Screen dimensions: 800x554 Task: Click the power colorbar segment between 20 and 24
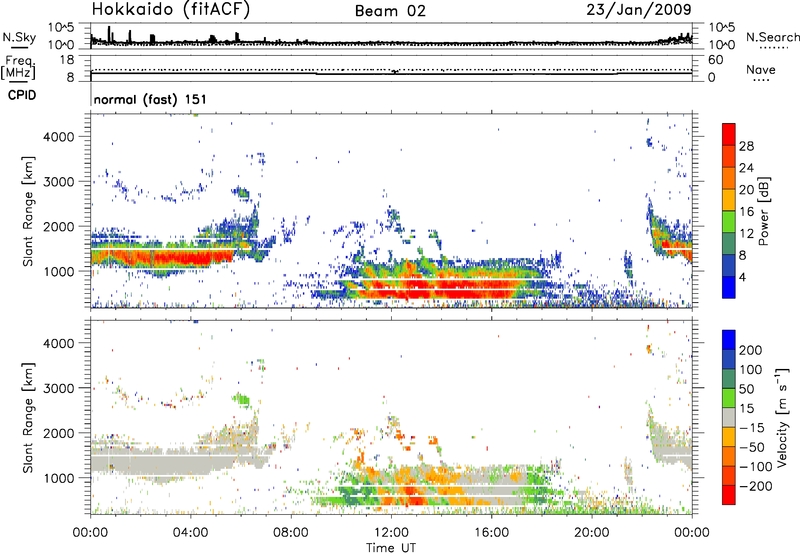coord(729,178)
